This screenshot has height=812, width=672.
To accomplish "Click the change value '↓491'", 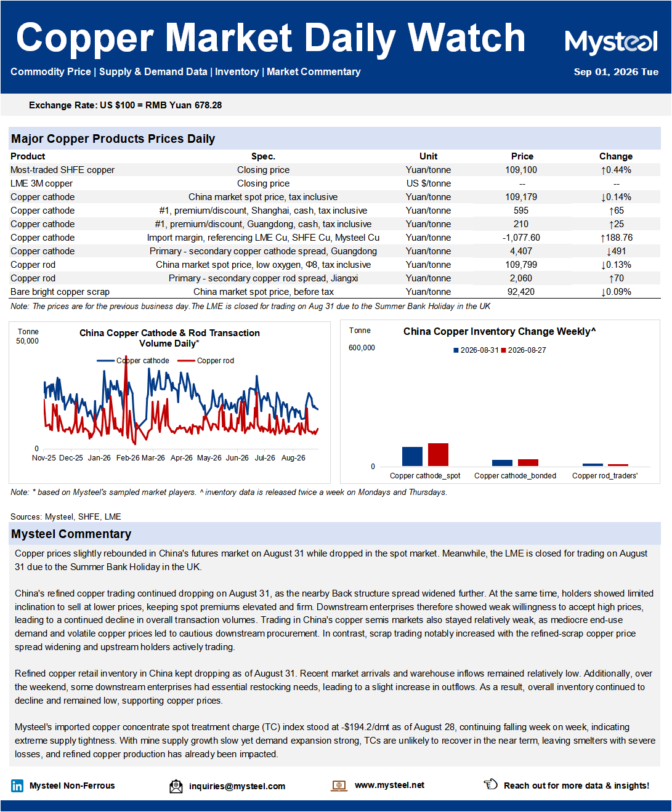I will tap(616, 251).
